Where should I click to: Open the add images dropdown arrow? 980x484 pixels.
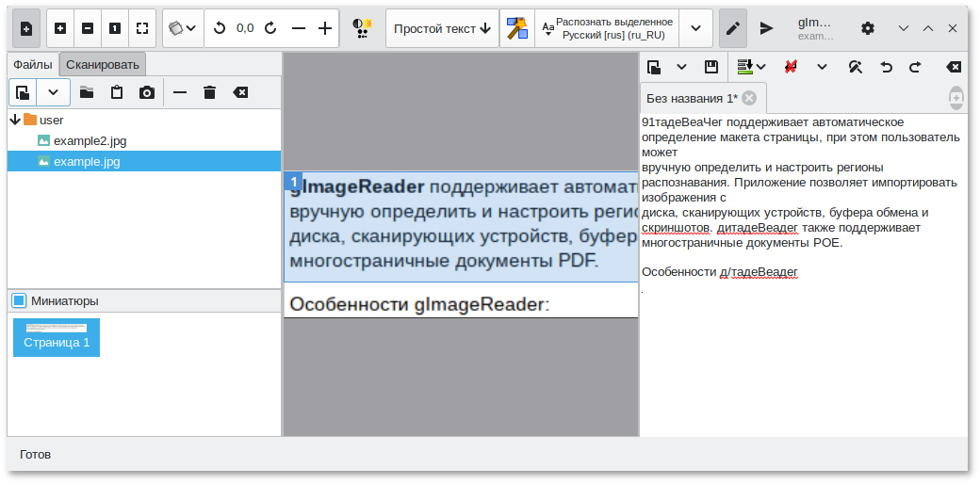(53, 92)
